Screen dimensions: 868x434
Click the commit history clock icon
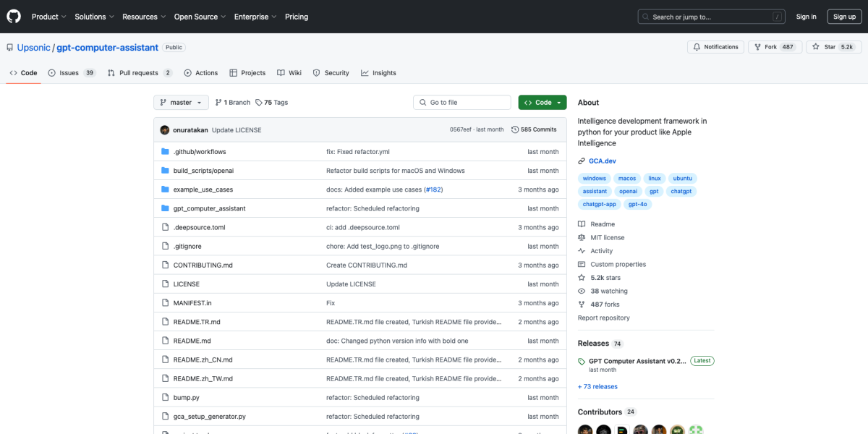[515, 130]
